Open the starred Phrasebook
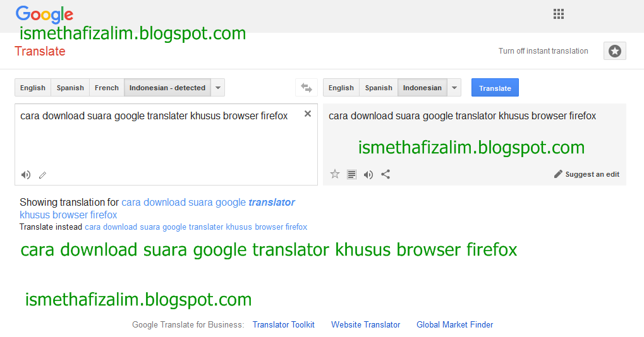644x337 pixels. (x=615, y=51)
